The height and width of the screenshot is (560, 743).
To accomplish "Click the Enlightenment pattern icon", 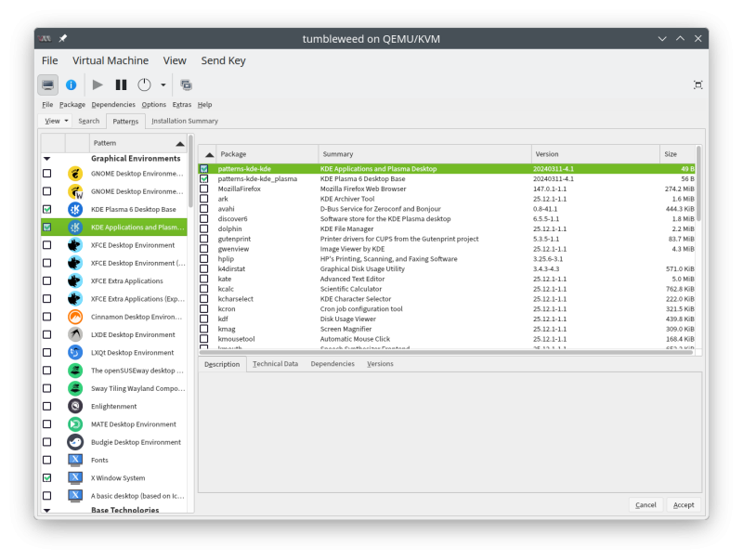I will point(75,406).
